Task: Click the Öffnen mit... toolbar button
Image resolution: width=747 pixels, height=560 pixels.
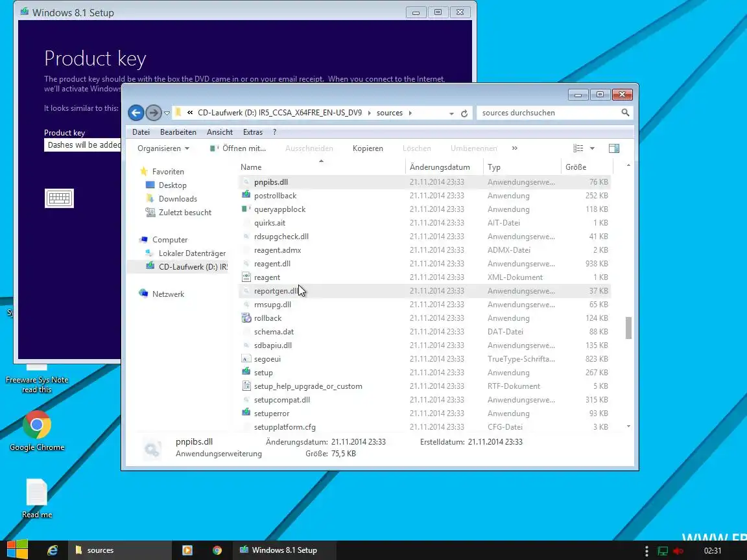Action: (238, 148)
